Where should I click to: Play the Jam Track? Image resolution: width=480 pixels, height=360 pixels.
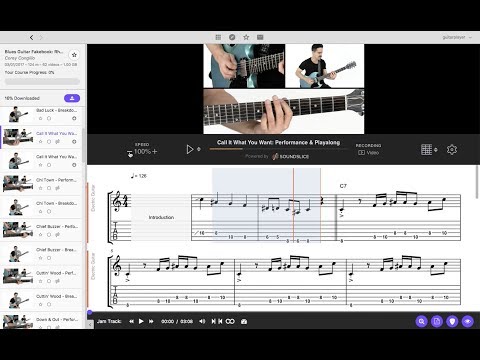[x=141, y=321]
